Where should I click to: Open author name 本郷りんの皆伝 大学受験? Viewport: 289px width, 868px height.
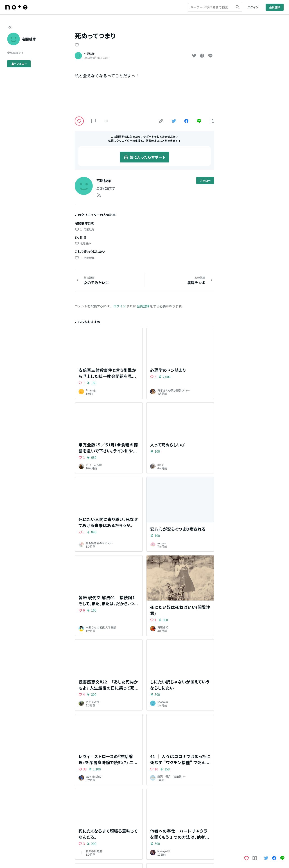101,627
